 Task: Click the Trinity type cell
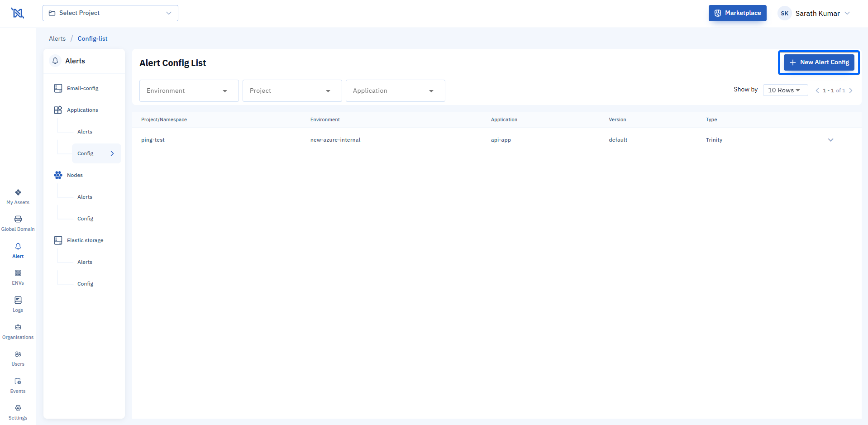pos(714,140)
